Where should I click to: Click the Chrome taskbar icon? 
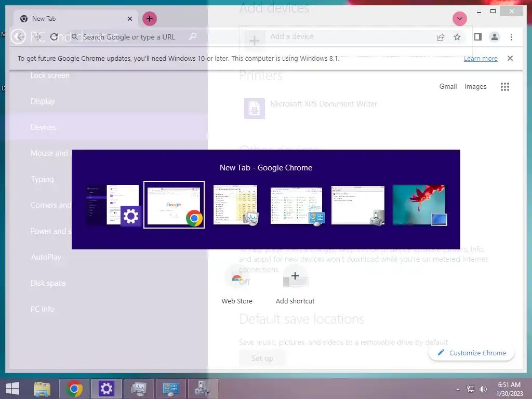(74, 389)
